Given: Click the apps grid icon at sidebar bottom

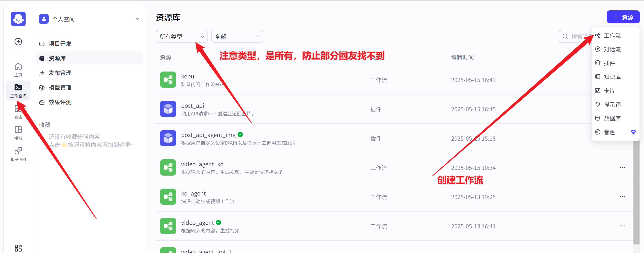Looking at the screenshot, I should click(18, 248).
